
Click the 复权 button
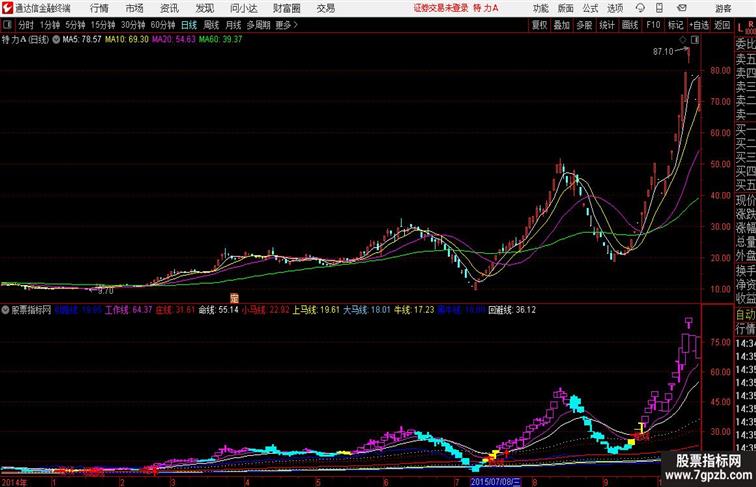[540, 25]
